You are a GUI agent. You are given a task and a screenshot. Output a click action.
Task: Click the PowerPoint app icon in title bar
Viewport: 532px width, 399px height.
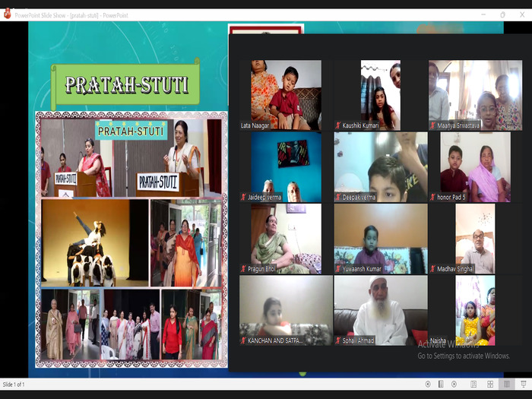click(x=7, y=14)
